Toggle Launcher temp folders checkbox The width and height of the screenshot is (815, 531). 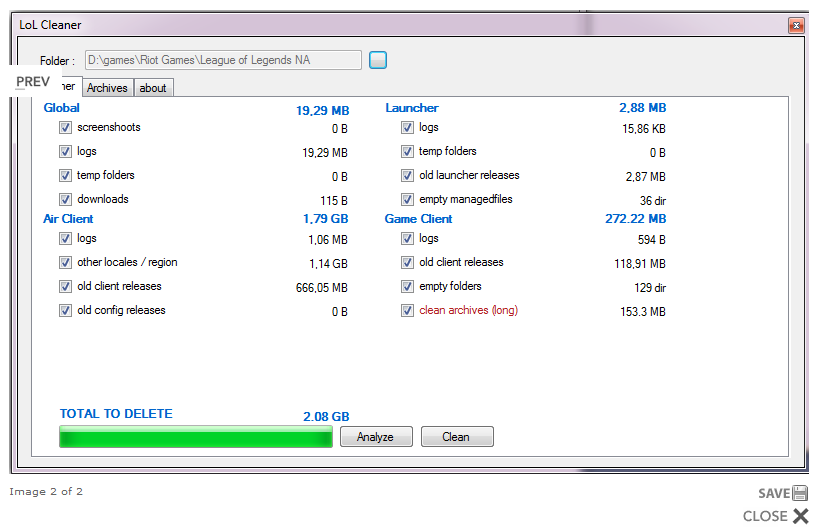click(x=407, y=152)
